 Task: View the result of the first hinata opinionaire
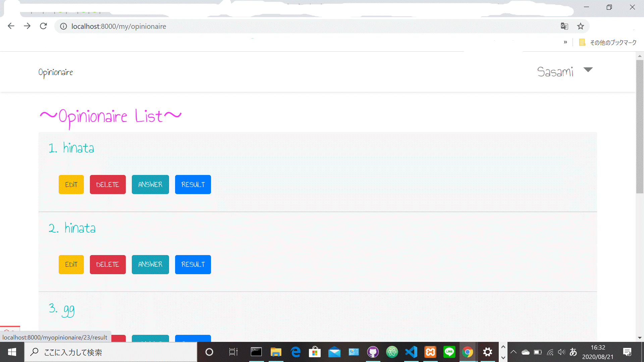click(193, 185)
